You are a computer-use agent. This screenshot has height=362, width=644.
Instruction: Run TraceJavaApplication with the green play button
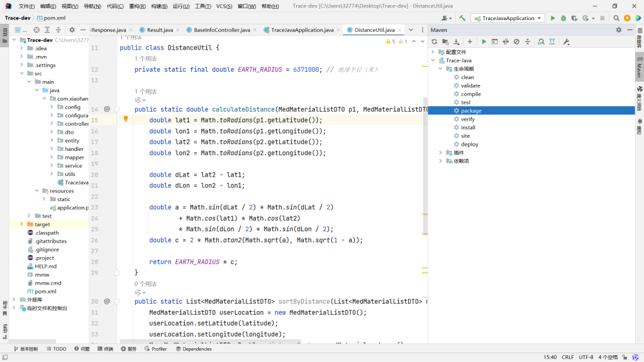(x=553, y=18)
